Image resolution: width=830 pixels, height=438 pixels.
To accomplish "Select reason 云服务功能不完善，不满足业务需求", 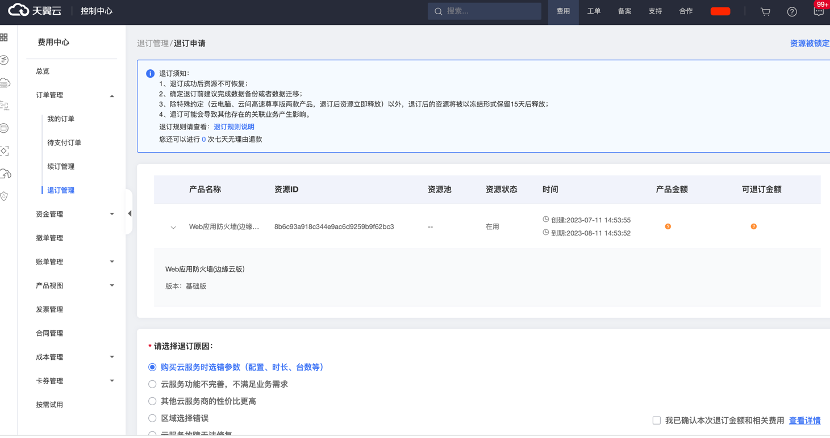I will coord(152,384).
